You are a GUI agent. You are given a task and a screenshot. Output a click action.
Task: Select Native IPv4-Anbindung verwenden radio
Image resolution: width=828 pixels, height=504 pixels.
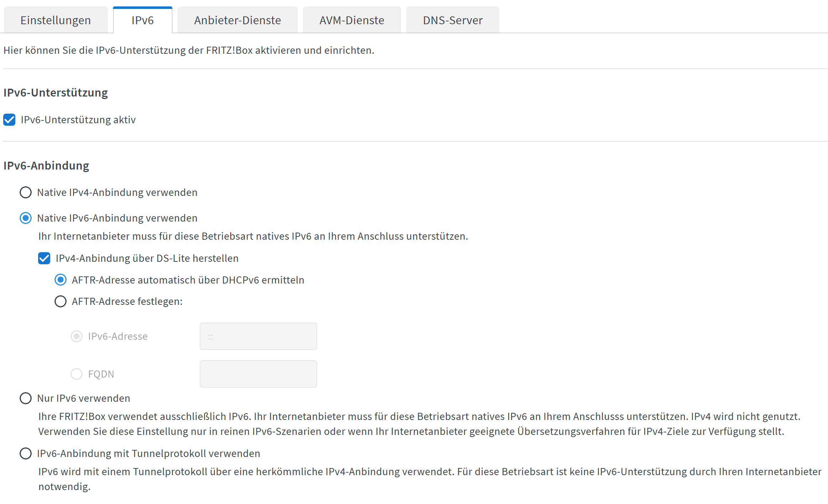click(26, 192)
